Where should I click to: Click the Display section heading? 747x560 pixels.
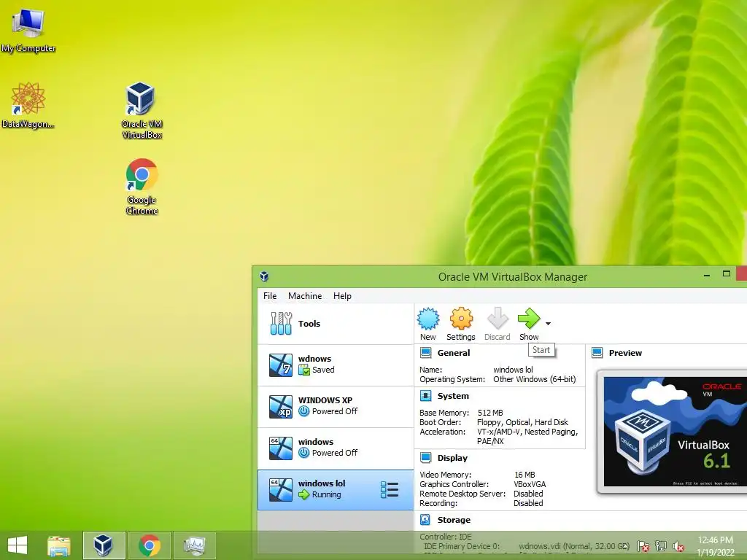pyautogui.click(x=452, y=458)
